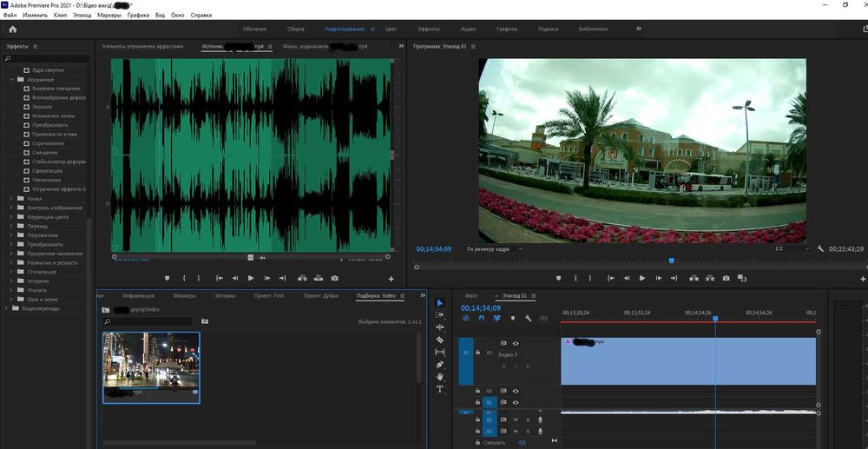Click the Export Frame camera icon in Program monitor
This screenshot has height=449, width=868.
tap(726, 278)
